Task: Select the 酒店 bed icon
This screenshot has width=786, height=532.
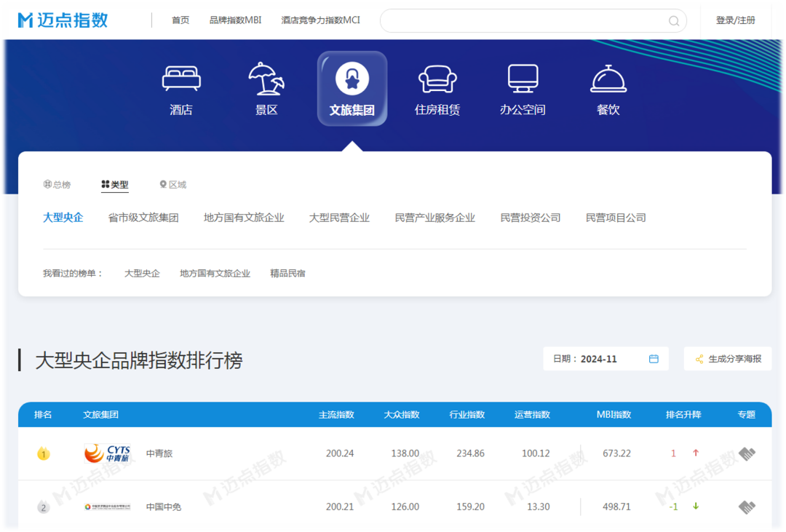Action: [x=181, y=79]
